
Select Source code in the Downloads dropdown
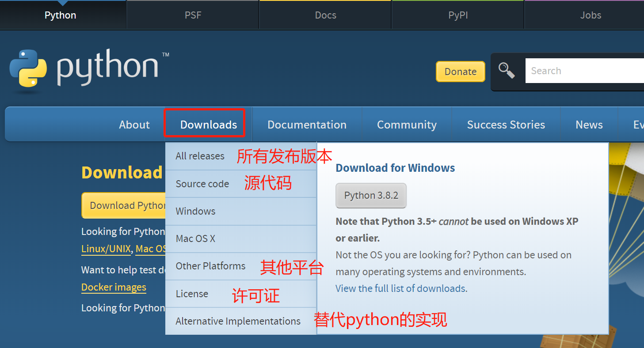click(241, 184)
